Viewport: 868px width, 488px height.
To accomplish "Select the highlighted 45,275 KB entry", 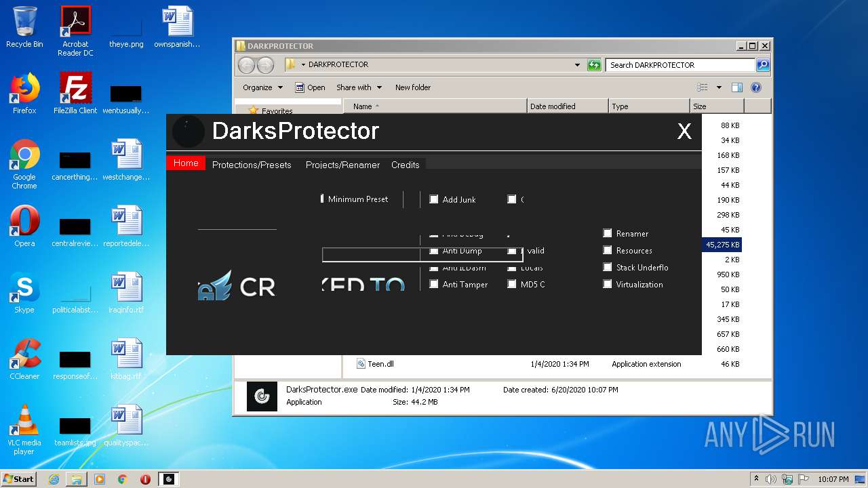I will pos(722,245).
